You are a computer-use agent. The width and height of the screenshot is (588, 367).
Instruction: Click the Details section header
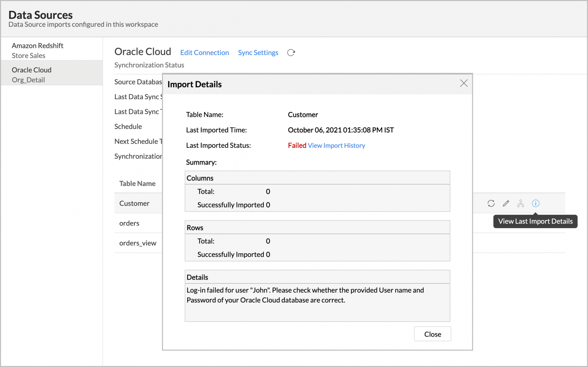(318, 277)
